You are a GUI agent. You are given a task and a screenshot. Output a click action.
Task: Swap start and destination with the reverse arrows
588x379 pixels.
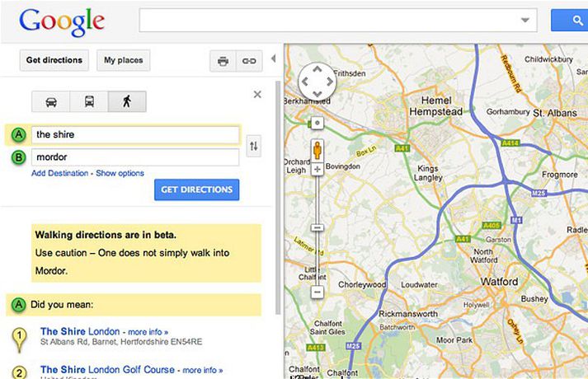coord(254,147)
